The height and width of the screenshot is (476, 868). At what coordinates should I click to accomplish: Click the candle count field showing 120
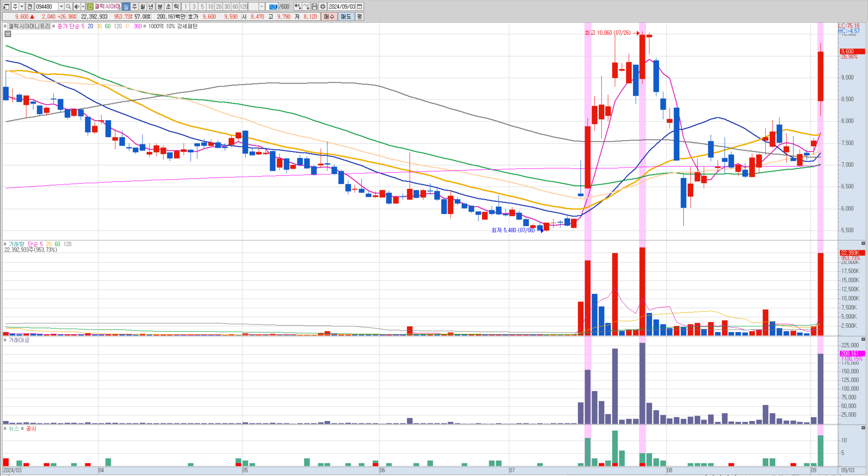pos(272,6)
